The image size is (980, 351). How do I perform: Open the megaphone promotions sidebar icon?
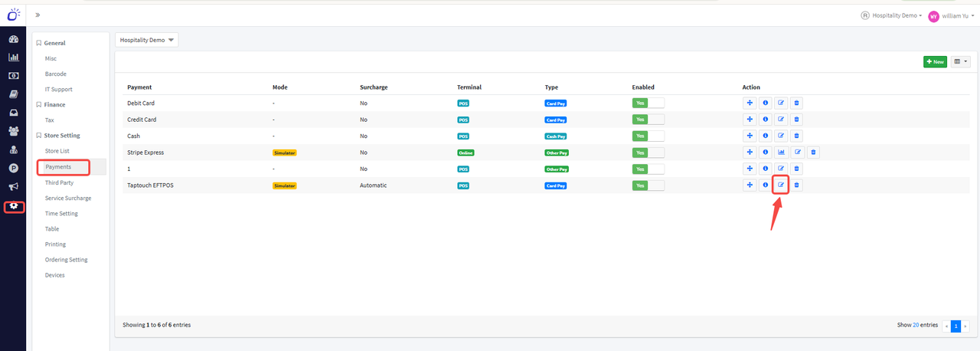[13, 186]
